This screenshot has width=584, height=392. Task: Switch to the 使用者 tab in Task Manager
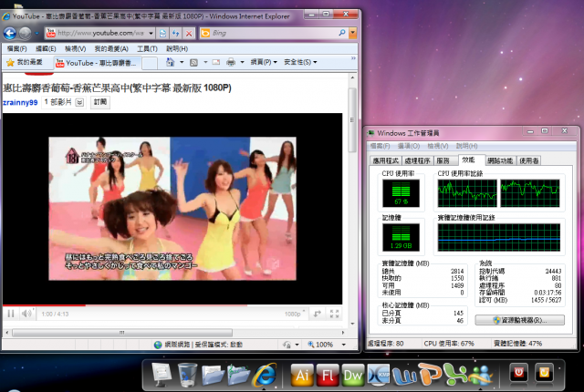point(529,160)
